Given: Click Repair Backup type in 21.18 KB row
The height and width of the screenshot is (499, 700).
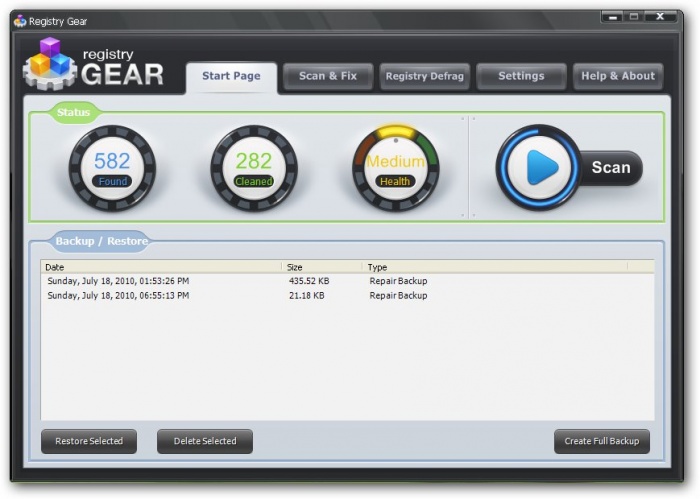Looking at the screenshot, I should pyautogui.click(x=398, y=295).
